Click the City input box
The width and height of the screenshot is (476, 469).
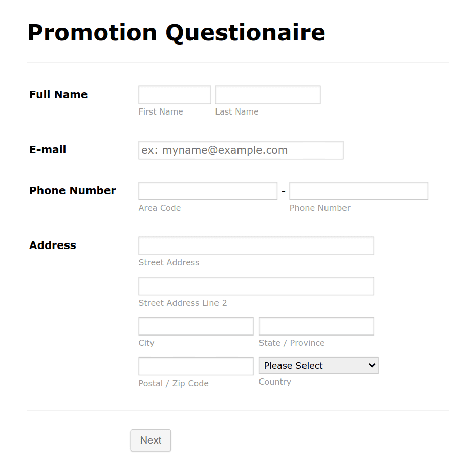point(196,326)
